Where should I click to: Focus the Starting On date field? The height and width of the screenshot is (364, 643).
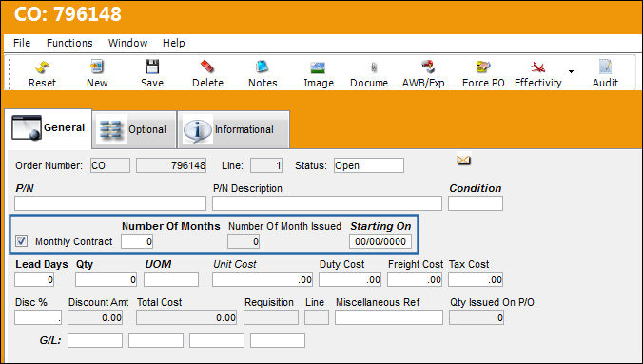(x=380, y=241)
